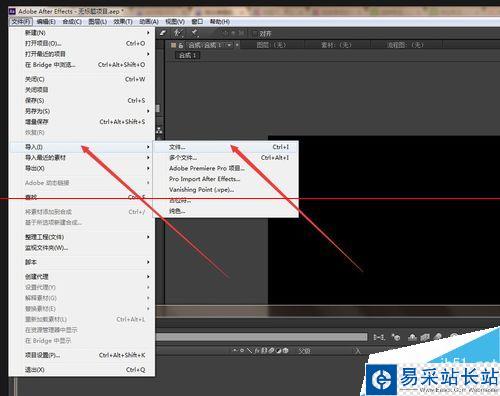500x396 pixels.
Task: Switch to the 素材: (无) panel tab
Action: (x=336, y=45)
